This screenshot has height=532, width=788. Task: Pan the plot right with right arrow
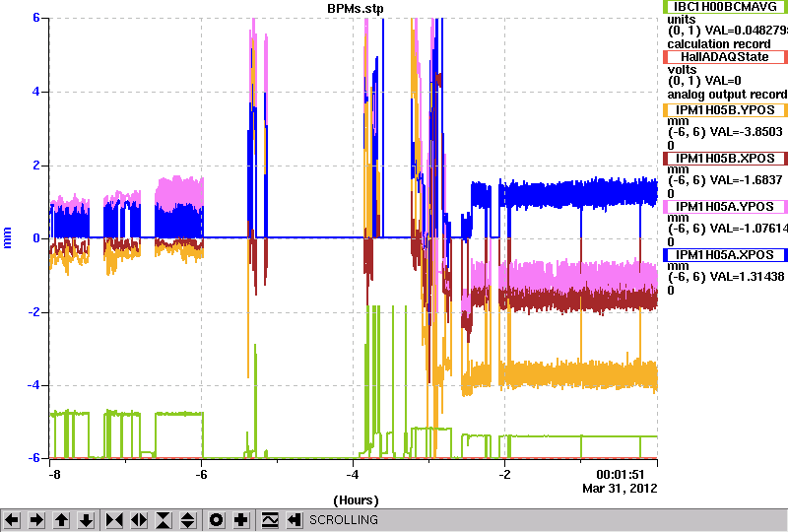tap(36, 520)
